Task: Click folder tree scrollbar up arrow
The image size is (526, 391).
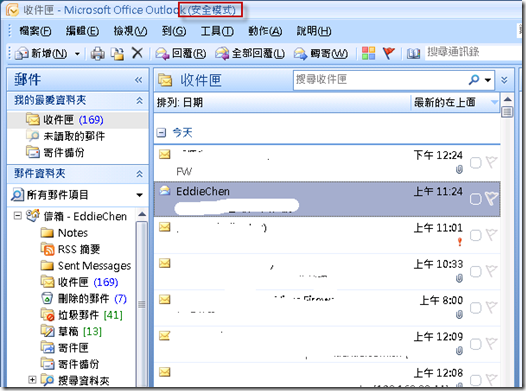Action: tap(142, 214)
